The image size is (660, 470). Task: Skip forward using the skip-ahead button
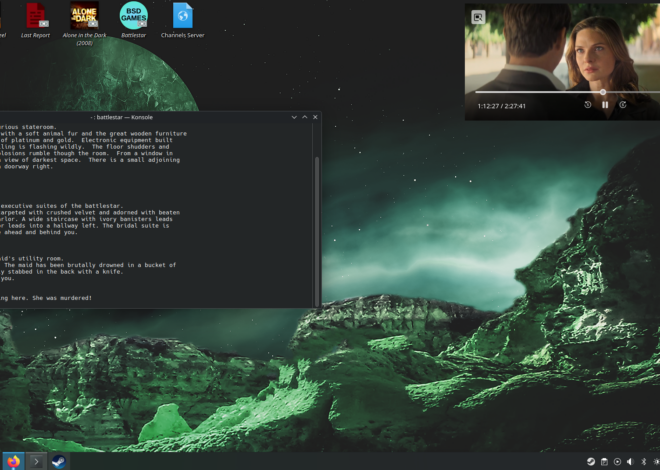(x=622, y=105)
